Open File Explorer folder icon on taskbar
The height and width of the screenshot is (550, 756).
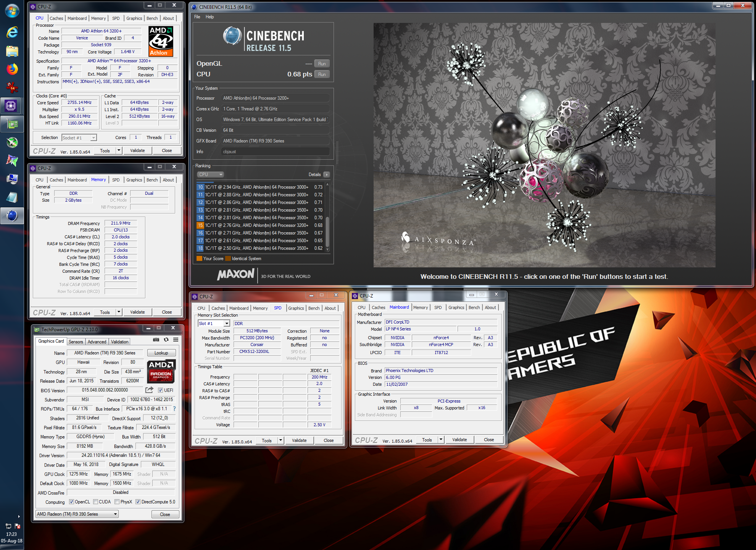click(x=12, y=51)
